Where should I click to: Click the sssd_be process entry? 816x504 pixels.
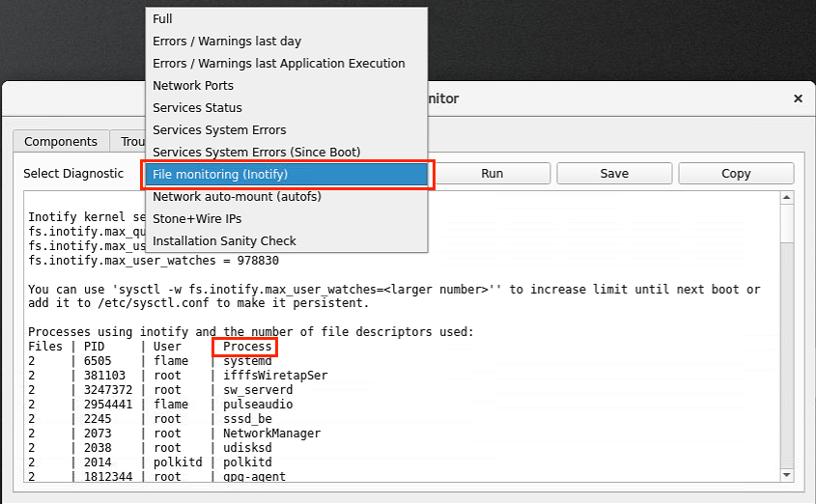click(x=247, y=419)
